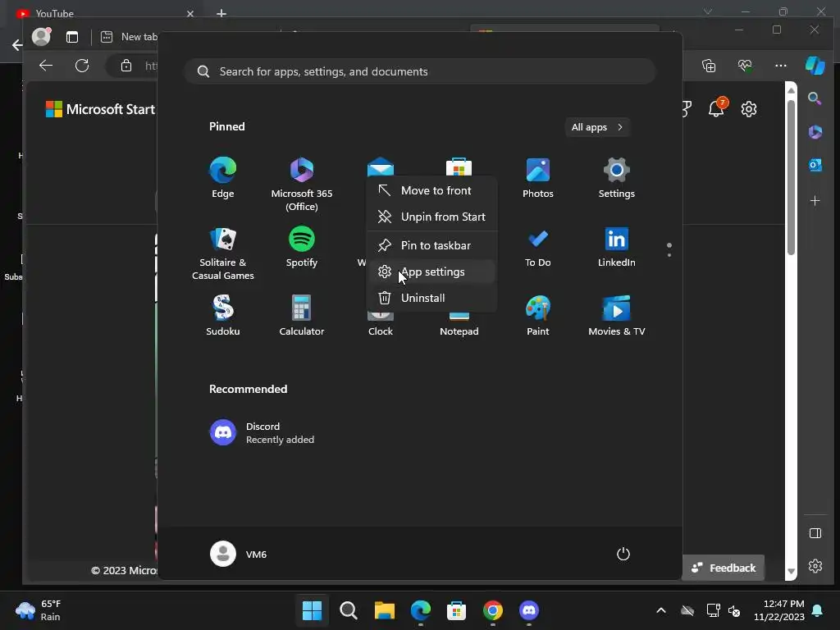
Task: Open Edge Settings and more menu
Action: pos(781,66)
